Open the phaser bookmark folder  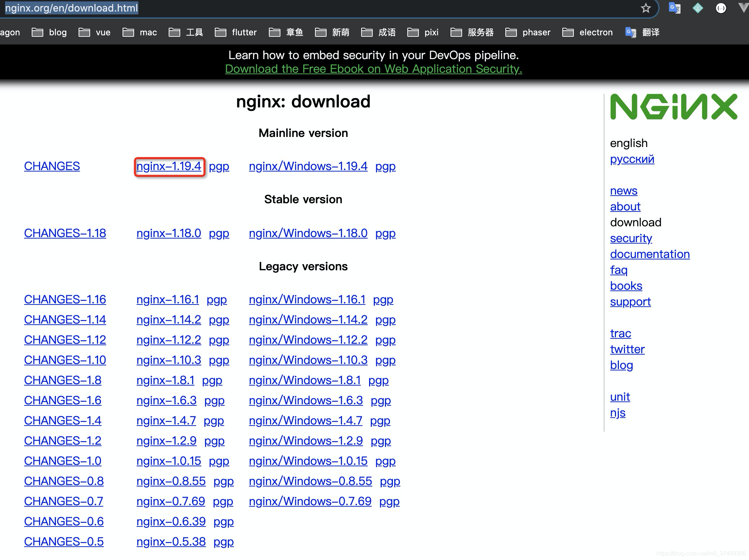528,32
